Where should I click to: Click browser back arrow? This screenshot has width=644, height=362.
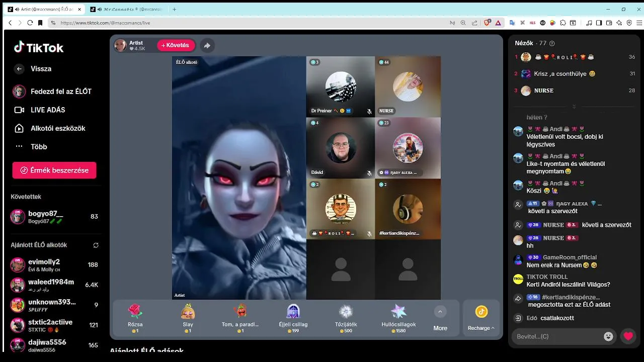click(10, 23)
